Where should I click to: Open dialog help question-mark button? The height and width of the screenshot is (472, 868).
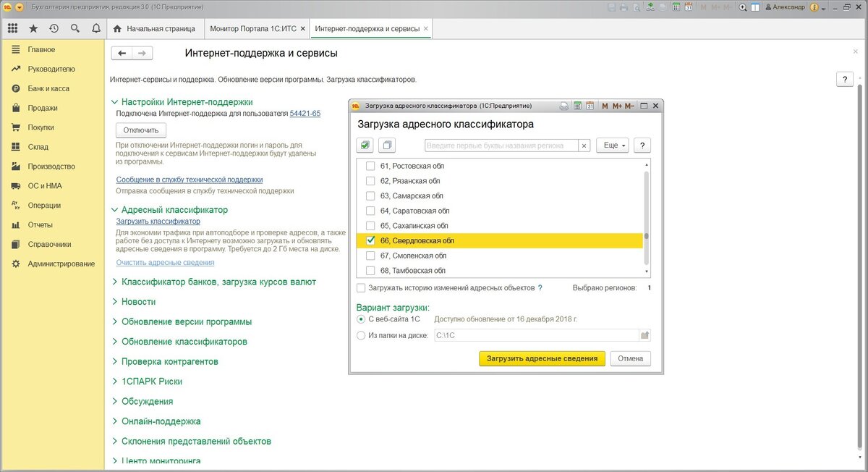(642, 146)
